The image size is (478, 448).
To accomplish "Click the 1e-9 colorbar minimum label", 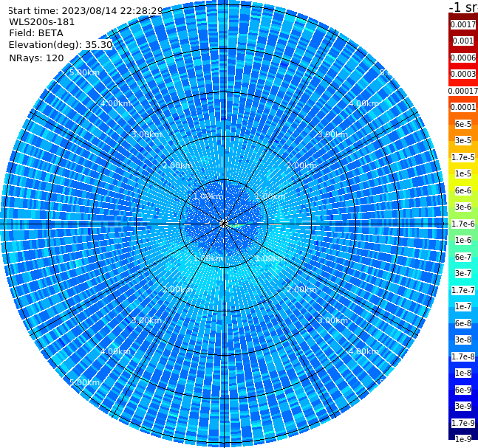I will pos(463,439).
